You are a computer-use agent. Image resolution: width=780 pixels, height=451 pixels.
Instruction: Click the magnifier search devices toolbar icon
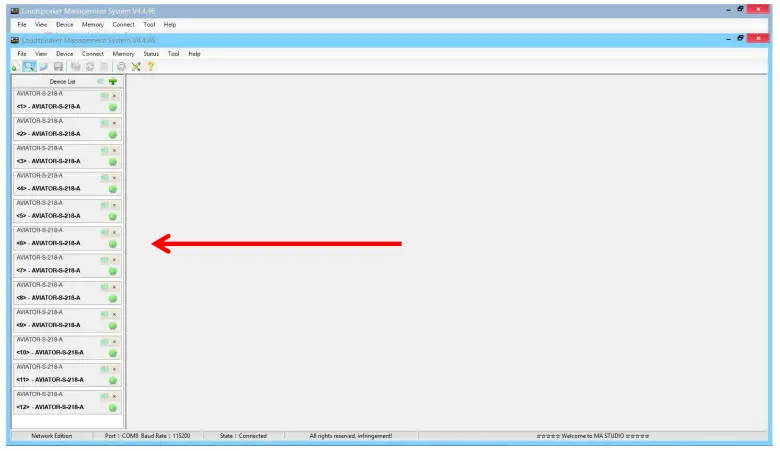(x=29, y=66)
